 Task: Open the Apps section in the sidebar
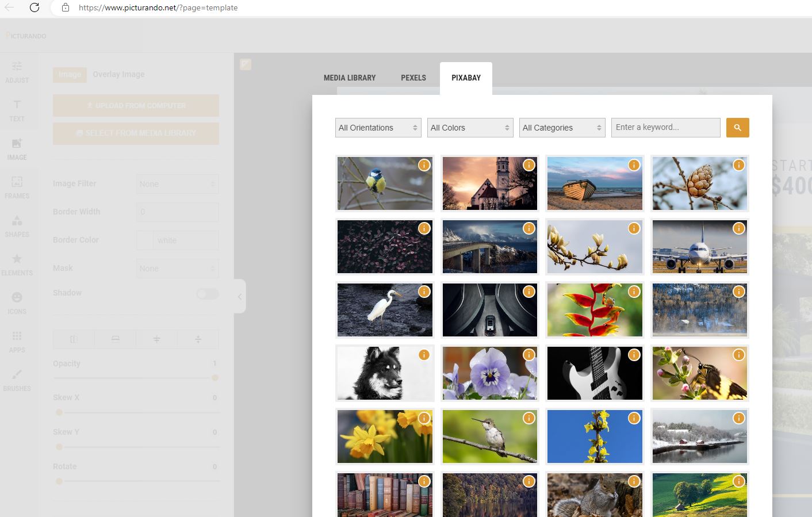17,342
